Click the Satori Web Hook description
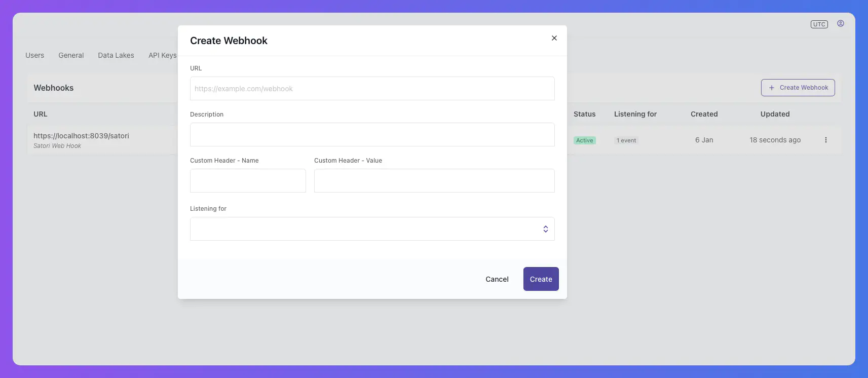Viewport: 868px width, 378px height. coord(57,146)
